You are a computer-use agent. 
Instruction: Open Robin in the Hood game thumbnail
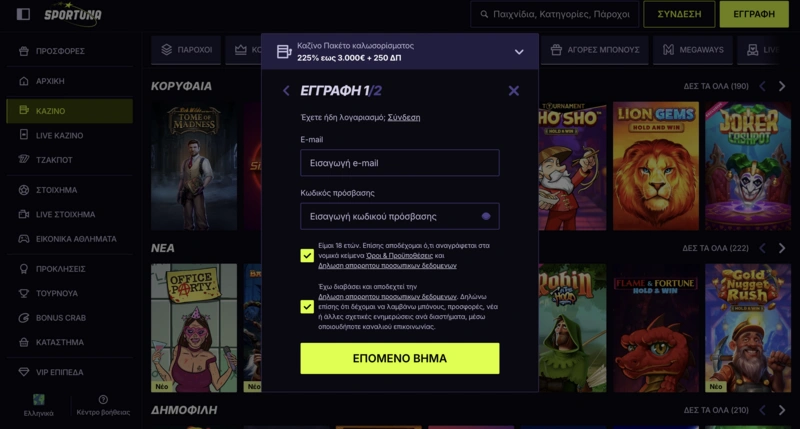572,328
